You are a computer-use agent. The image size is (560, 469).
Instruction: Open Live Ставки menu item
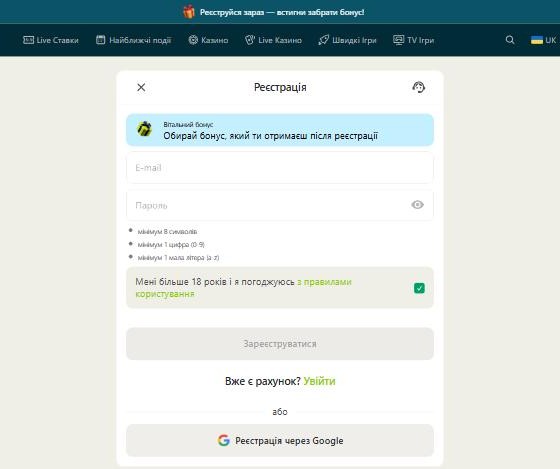pyautogui.click(x=51, y=40)
